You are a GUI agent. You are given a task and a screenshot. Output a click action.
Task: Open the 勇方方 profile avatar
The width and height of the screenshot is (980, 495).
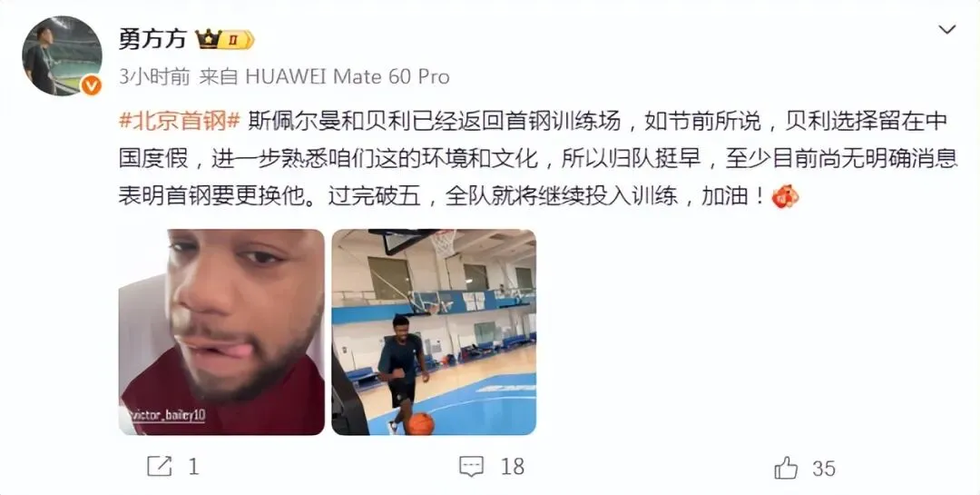pos(62,55)
